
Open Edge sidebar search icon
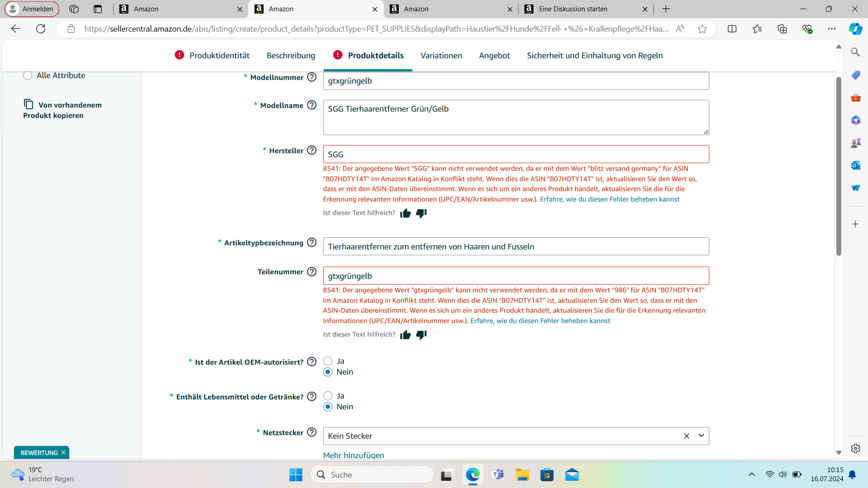(855, 52)
